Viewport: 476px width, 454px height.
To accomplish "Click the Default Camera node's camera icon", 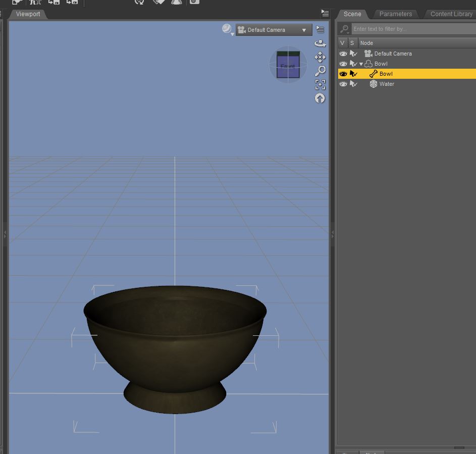I will click(x=368, y=54).
